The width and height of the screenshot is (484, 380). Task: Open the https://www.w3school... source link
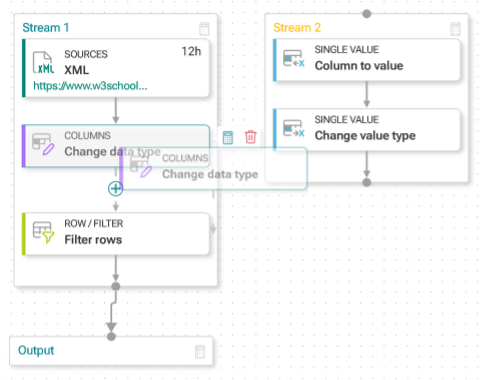pos(90,86)
